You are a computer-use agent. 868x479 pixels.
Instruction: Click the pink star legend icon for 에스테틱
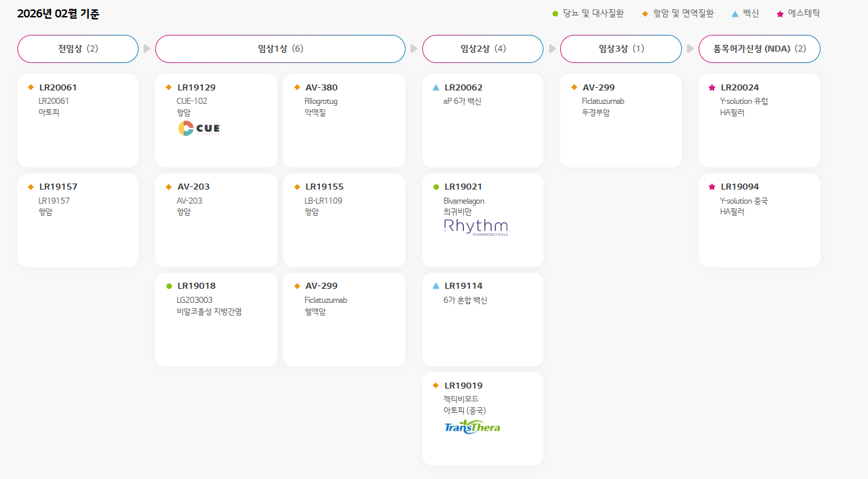tap(780, 13)
